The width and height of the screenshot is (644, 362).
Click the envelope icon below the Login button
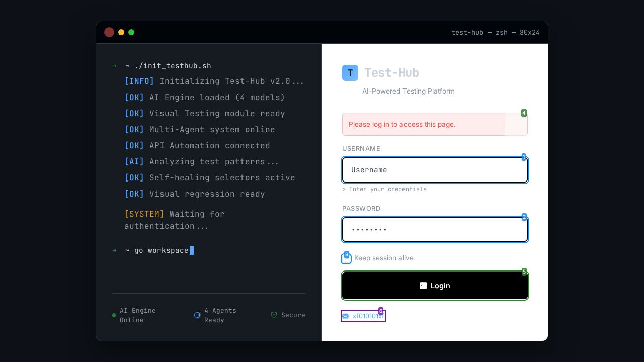coord(346,316)
